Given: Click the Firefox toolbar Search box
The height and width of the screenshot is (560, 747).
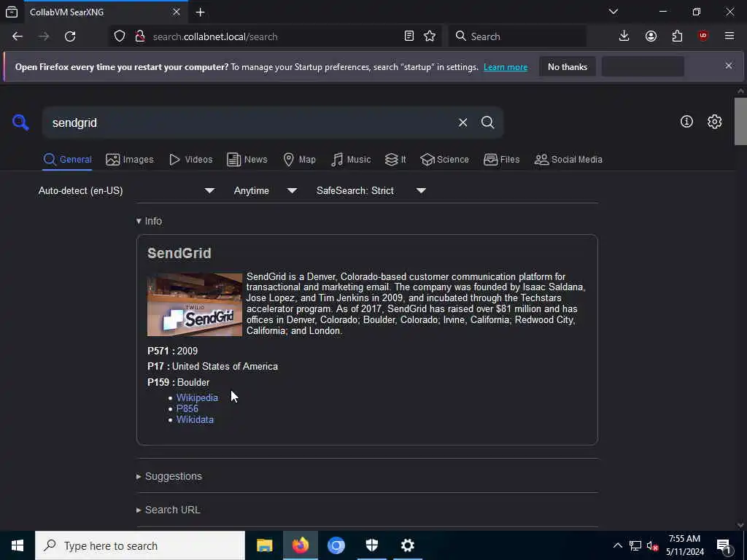Looking at the screenshot, I should tap(517, 36).
